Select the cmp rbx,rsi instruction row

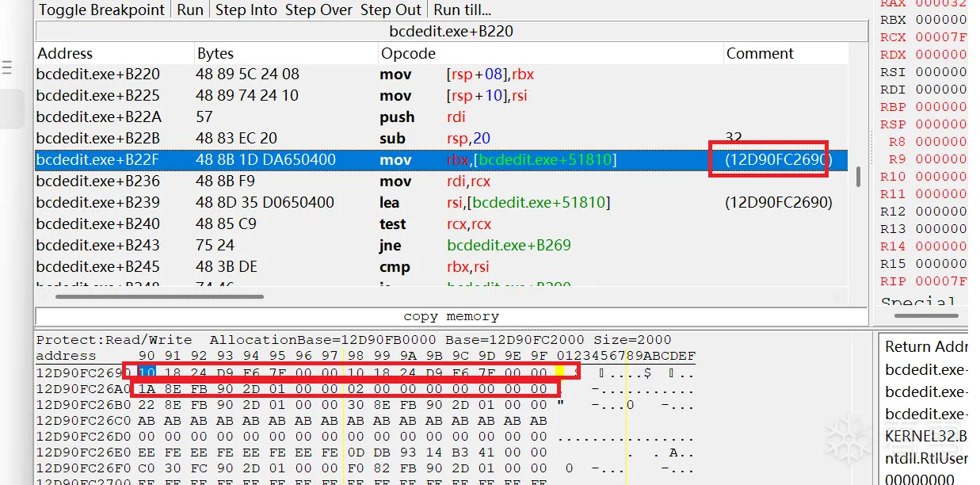click(x=442, y=267)
